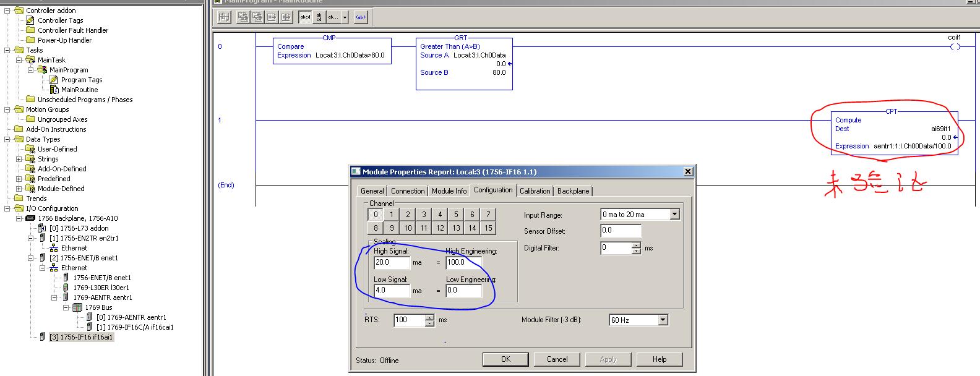Select channel 0 button
Image resolution: width=980 pixels, height=376 pixels.
tap(376, 215)
